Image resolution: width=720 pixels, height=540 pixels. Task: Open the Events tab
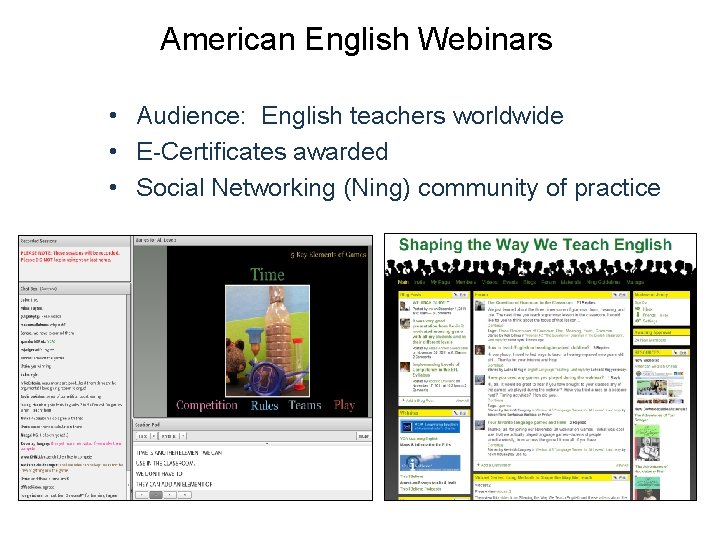510,282
